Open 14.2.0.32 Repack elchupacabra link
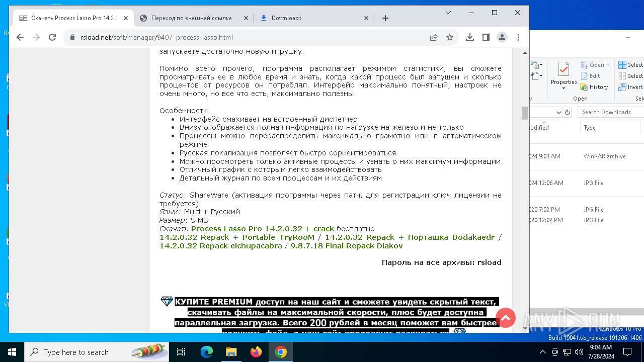 click(x=221, y=246)
